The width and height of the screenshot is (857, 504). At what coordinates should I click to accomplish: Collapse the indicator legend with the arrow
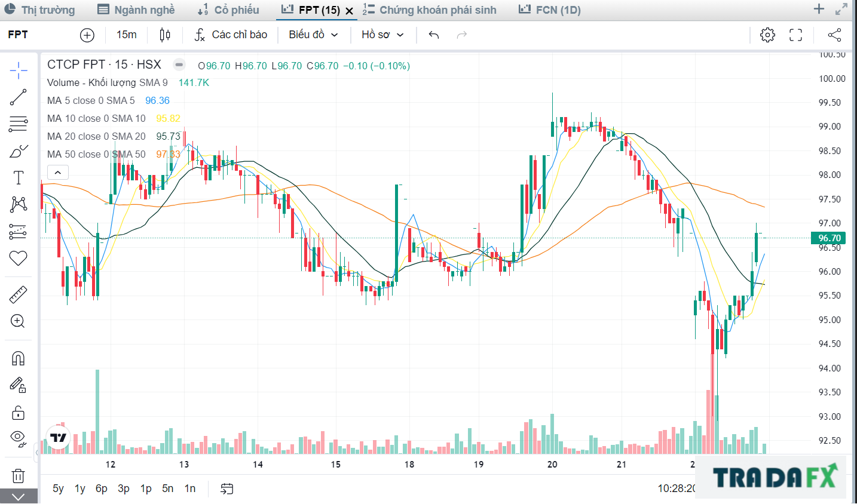click(x=58, y=173)
